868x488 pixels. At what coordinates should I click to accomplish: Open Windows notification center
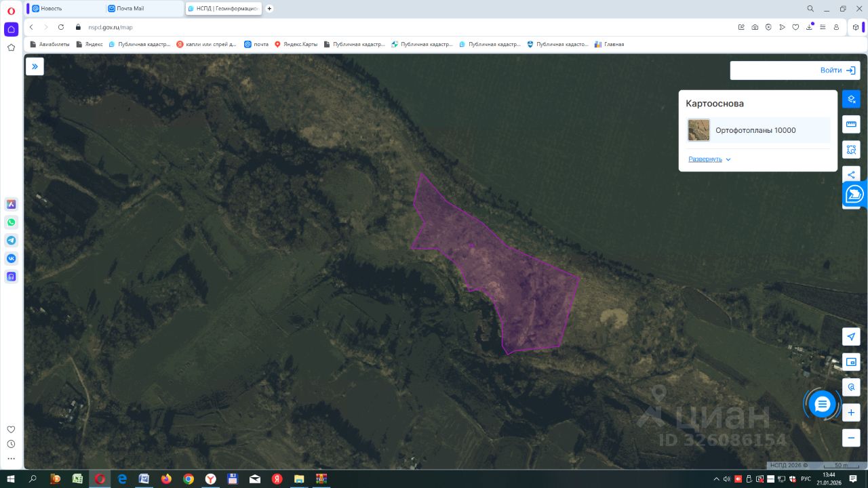(853, 479)
